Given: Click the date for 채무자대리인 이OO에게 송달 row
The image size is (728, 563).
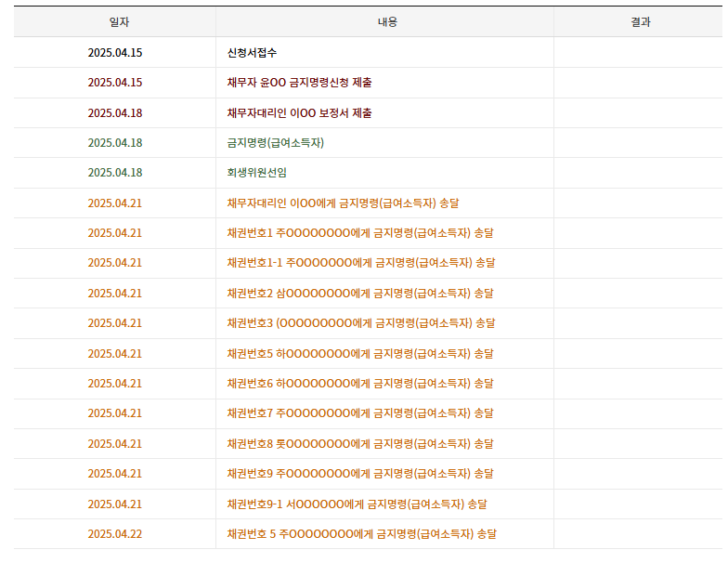Looking at the screenshot, I should pos(115,203).
